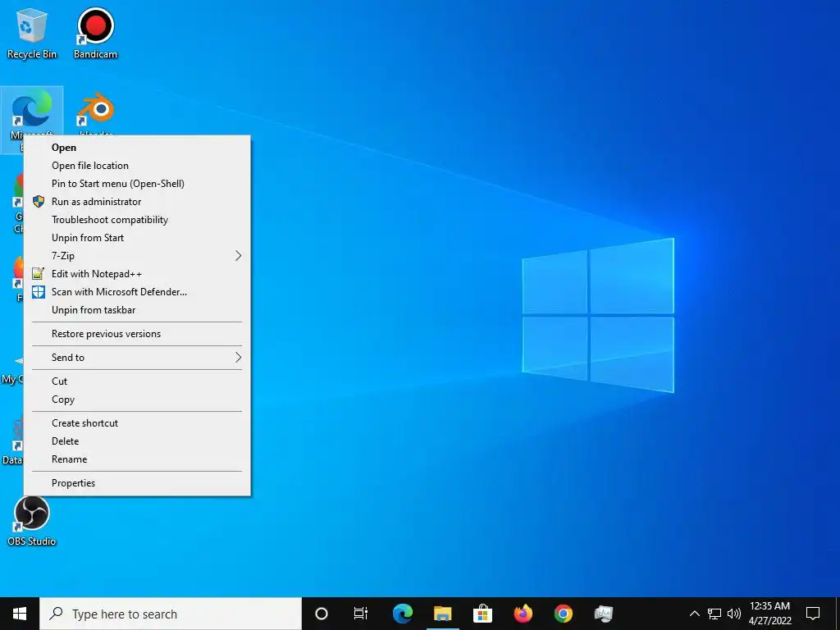840x630 pixels.
Task: Launch Firefox from the taskbar
Action: pyautogui.click(x=523, y=614)
